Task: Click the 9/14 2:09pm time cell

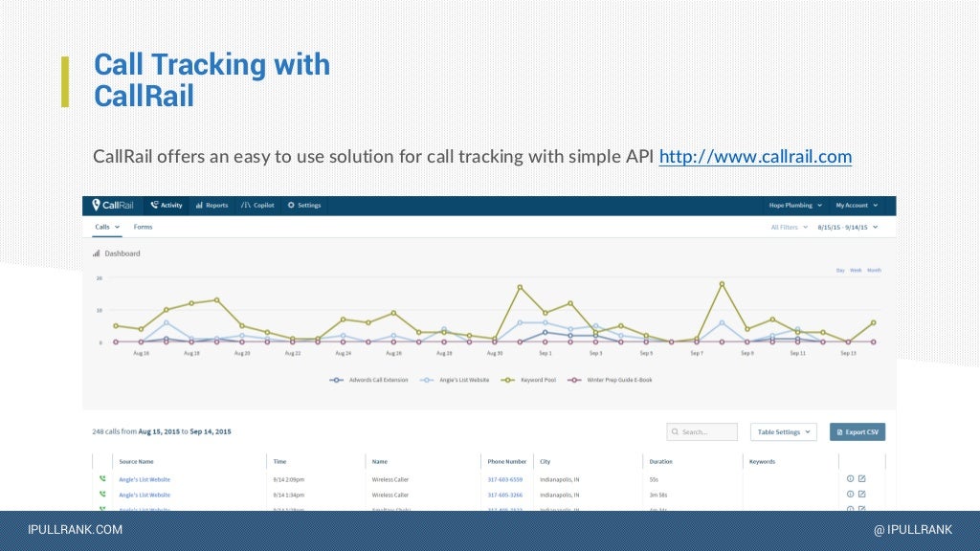Action: click(289, 480)
